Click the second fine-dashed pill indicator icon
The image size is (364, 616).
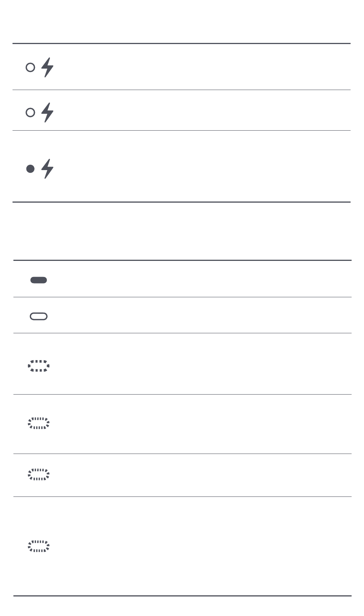39,474
